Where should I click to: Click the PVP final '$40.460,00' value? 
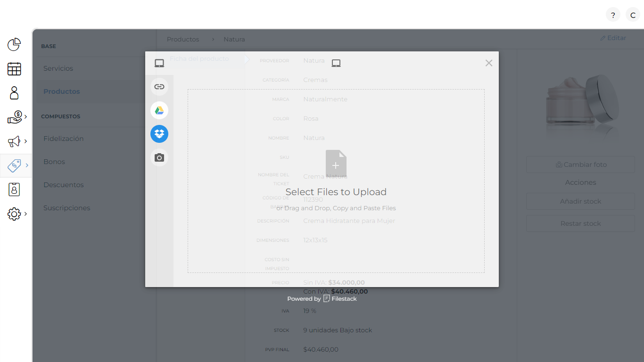click(x=321, y=349)
